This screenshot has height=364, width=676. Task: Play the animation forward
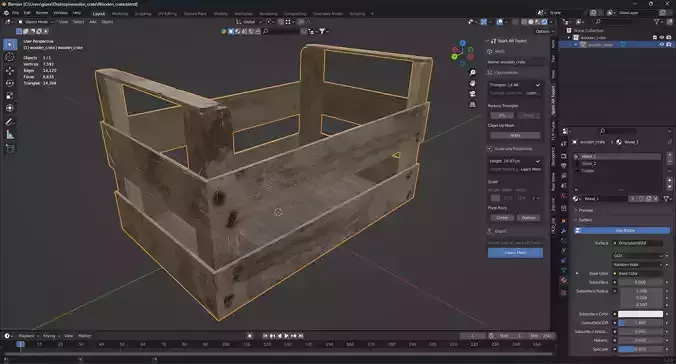286,336
